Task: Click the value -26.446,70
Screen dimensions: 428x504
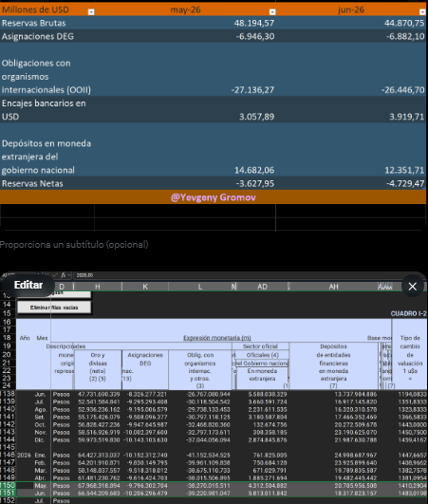Action: coord(403,90)
